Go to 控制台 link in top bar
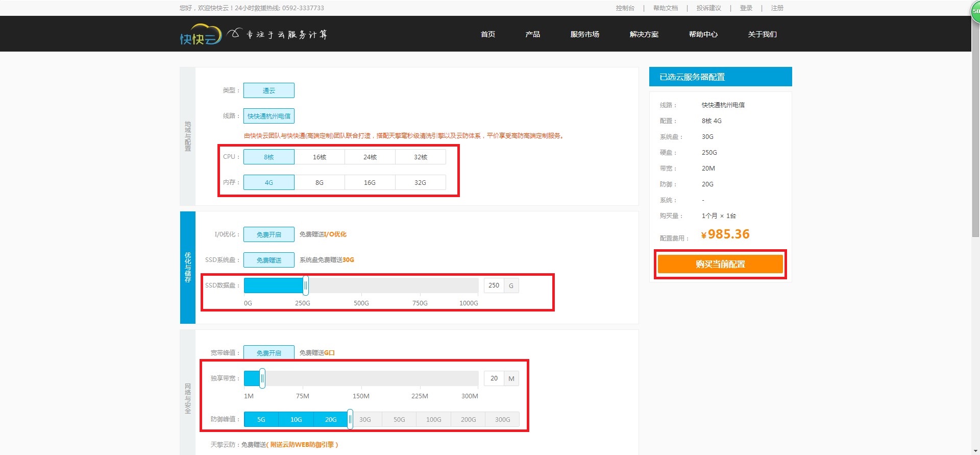980x455 pixels. 625,8
